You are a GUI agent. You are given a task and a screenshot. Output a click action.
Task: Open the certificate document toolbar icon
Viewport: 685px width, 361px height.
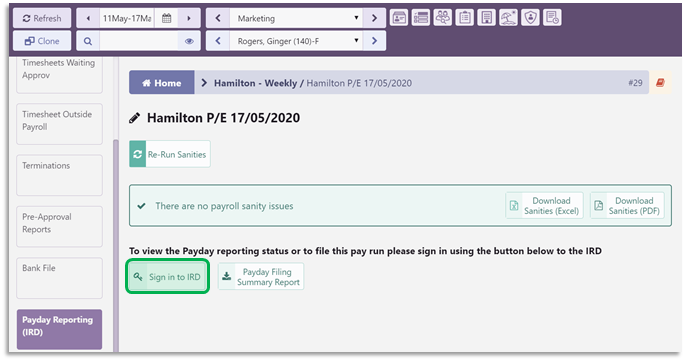(x=487, y=18)
